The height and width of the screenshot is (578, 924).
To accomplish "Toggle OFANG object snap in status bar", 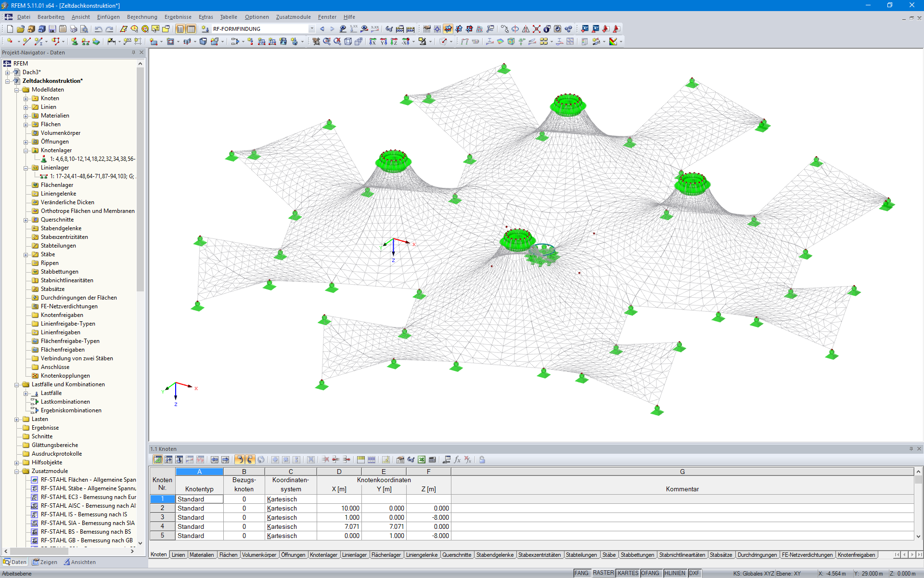I will (650, 573).
